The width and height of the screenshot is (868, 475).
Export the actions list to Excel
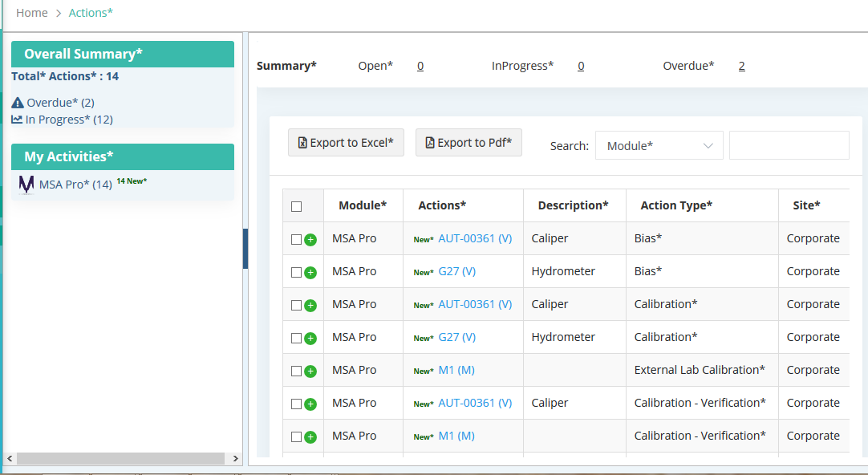point(346,142)
